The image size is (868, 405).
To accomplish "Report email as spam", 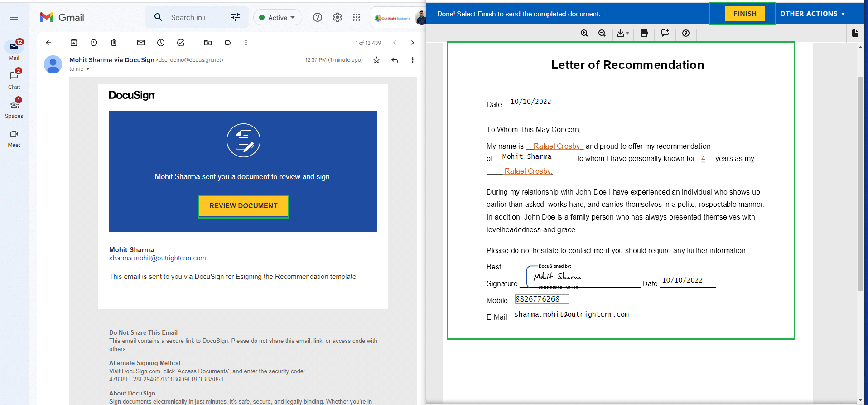I will pos(94,43).
